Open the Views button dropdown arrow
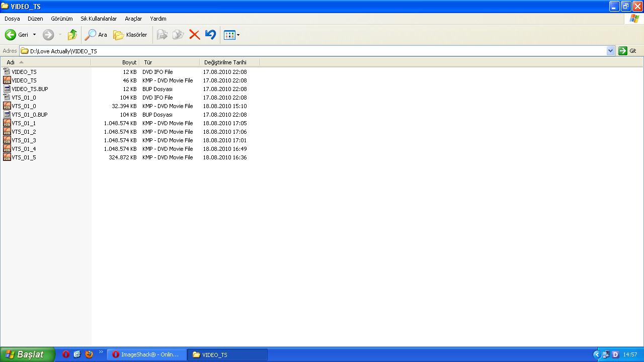The width and height of the screenshot is (644, 362). pos(238,35)
